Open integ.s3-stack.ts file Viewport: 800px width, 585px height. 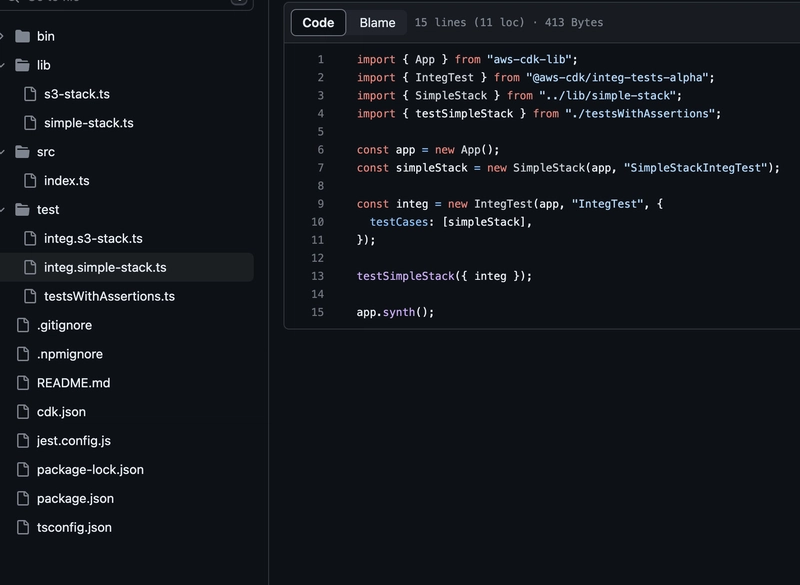93,238
